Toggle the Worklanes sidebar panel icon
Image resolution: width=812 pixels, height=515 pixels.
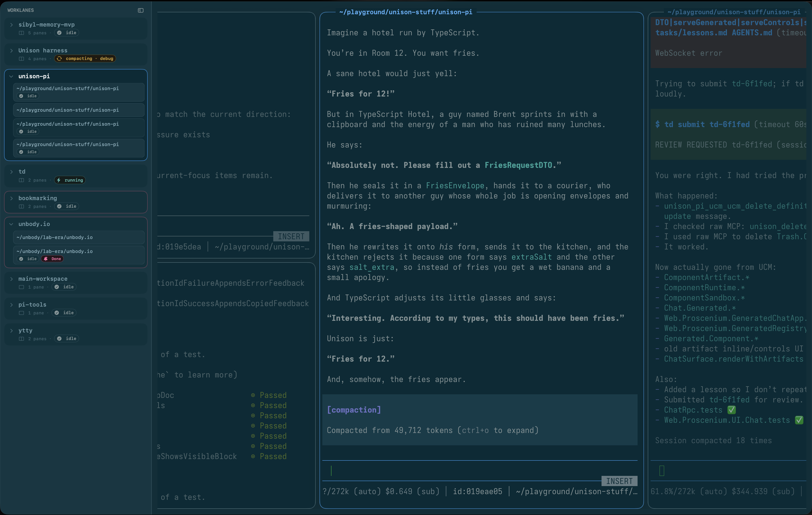(141, 10)
